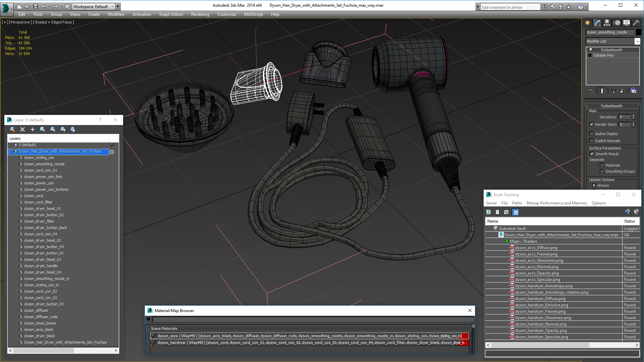Click the Undo arrow icon
The height and width of the screenshot is (362, 644).
point(43,6)
